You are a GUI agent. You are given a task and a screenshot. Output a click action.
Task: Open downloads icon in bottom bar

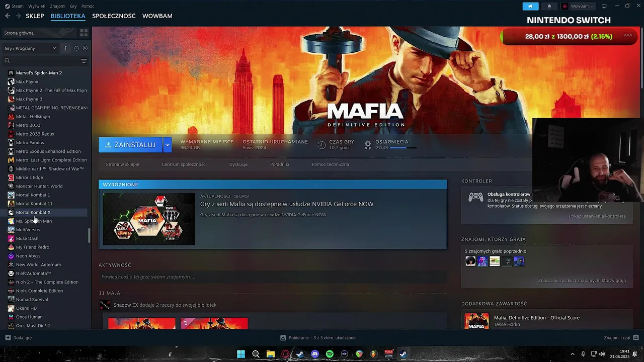coord(283,338)
